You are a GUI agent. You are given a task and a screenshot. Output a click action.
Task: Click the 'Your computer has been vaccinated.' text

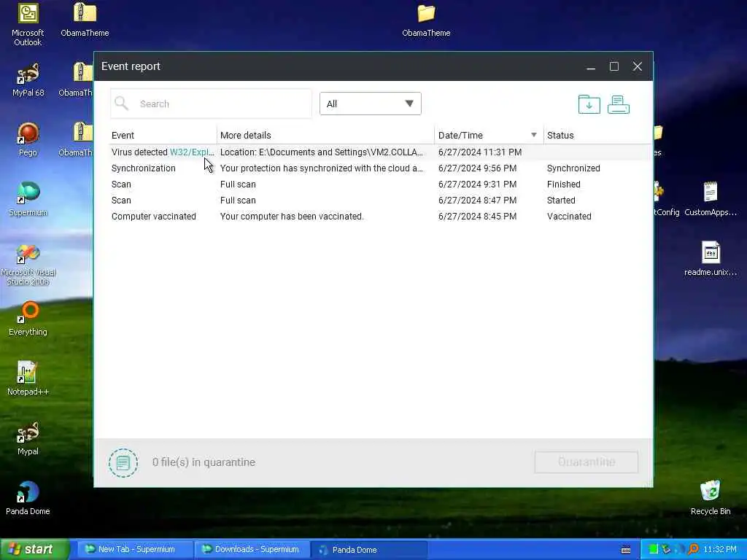(292, 216)
